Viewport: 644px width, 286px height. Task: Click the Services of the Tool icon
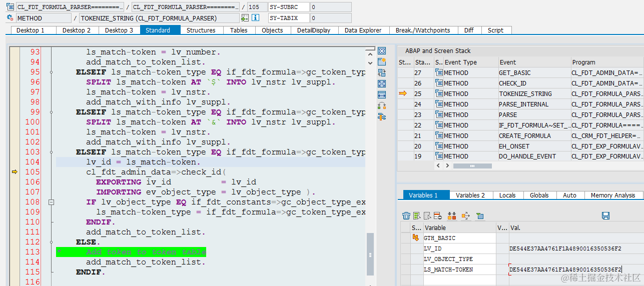click(x=382, y=106)
